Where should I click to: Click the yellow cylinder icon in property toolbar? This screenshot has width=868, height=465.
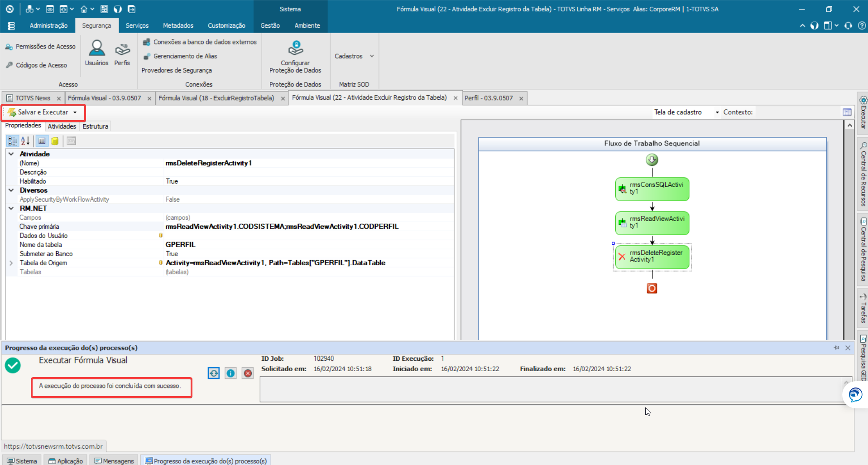click(55, 141)
